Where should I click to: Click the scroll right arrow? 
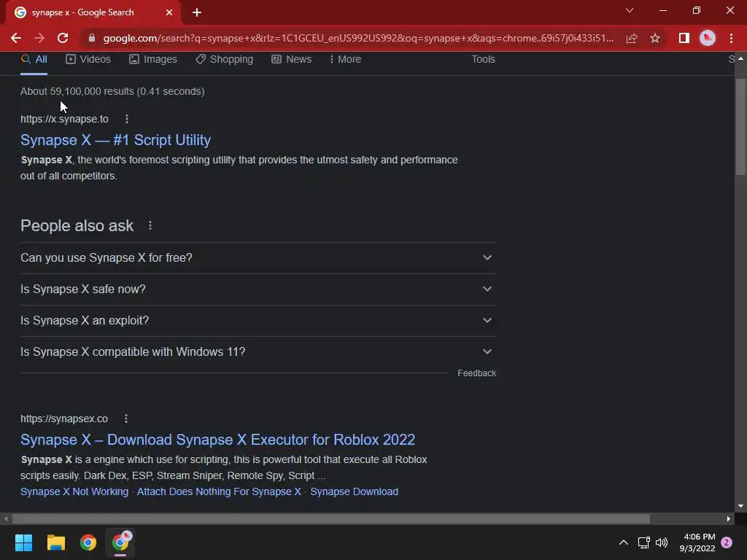[x=729, y=518]
